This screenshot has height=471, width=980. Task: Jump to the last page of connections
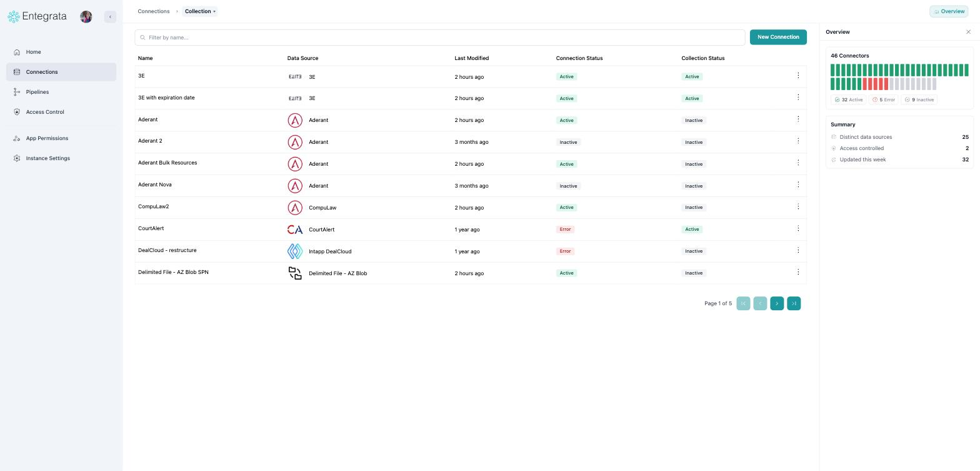click(794, 303)
